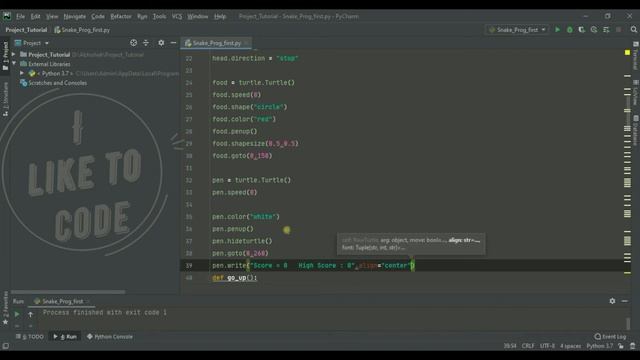This screenshot has width=640, height=360.
Task: Hide the Project panel with minus icon
Action: tap(173, 43)
